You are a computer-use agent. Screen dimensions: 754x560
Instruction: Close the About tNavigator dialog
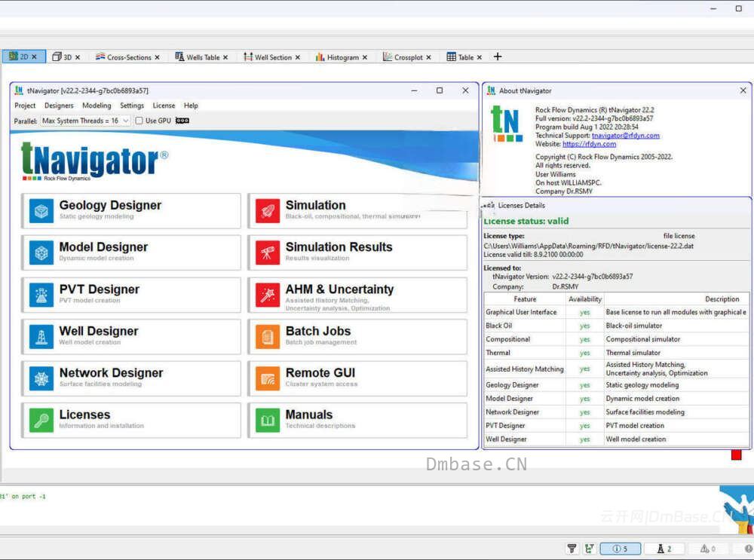click(x=743, y=90)
